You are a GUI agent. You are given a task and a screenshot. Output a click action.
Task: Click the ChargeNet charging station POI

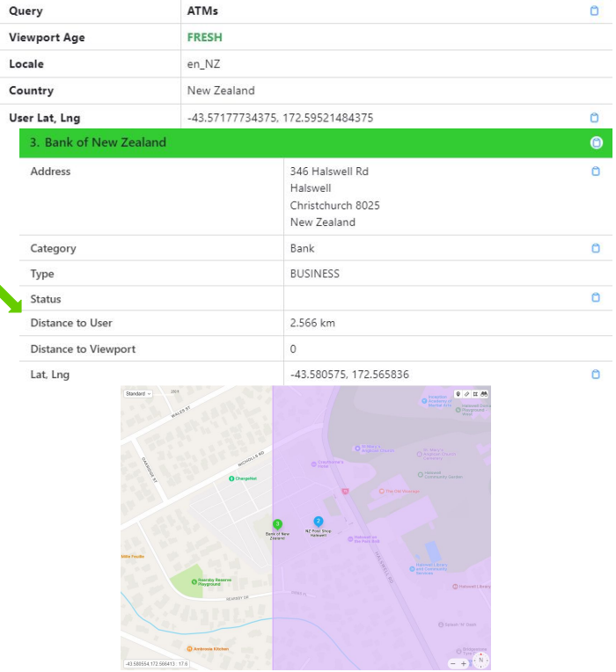[x=243, y=478]
